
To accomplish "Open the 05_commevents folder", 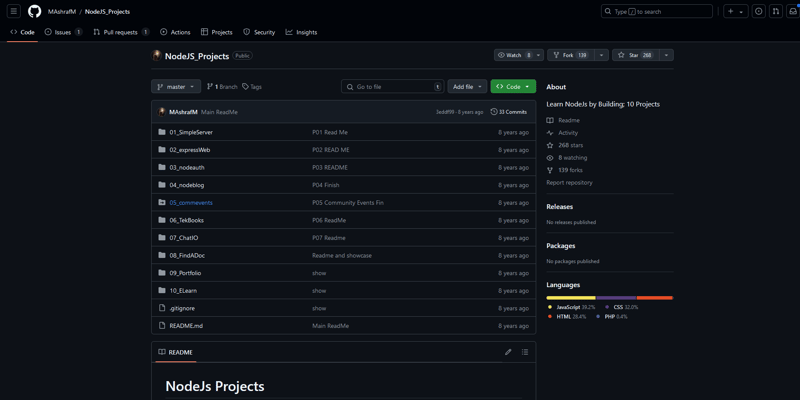I will [191, 203].
